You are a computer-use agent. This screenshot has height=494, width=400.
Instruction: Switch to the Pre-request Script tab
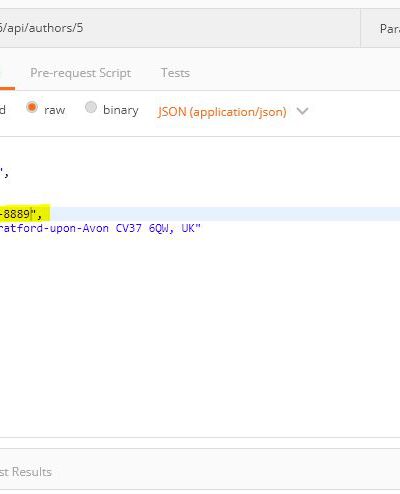click(81, 73)
